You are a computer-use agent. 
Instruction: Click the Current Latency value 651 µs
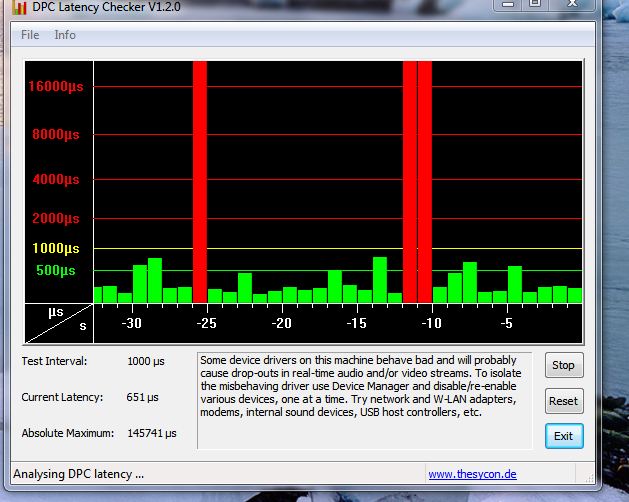pyautogui.click(x=142, y=397)
